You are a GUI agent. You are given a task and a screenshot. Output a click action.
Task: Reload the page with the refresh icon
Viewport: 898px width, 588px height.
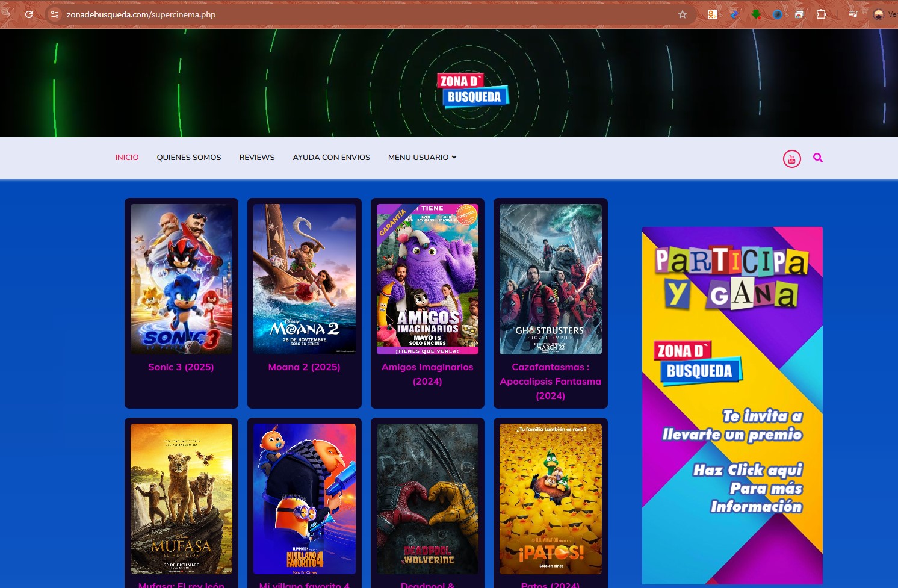[28, 14]
